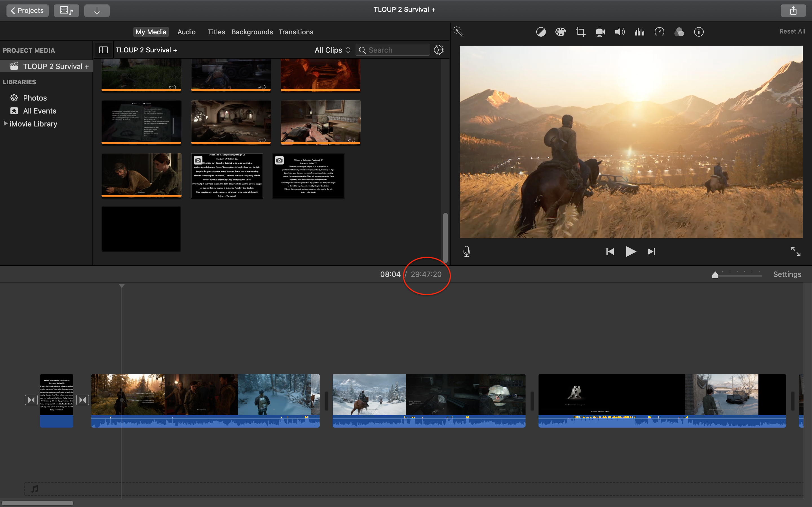Open the volume adjustment tool

click(x=620, y=32)
